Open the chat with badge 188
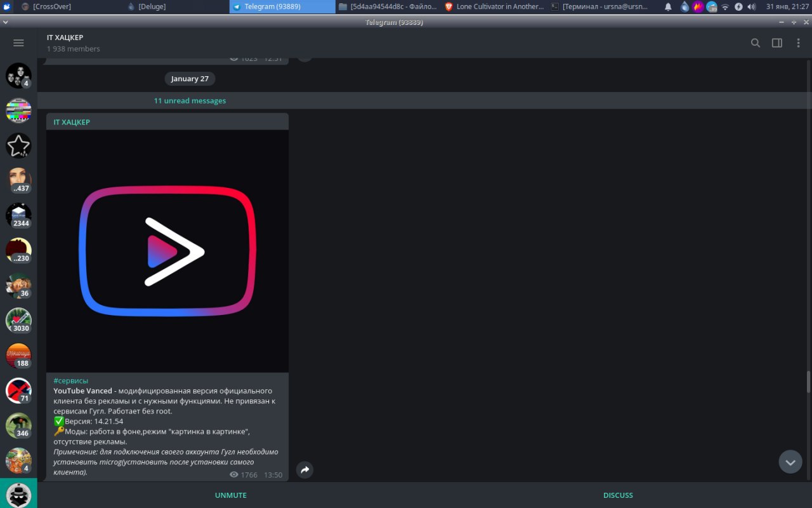 (18, 356)
